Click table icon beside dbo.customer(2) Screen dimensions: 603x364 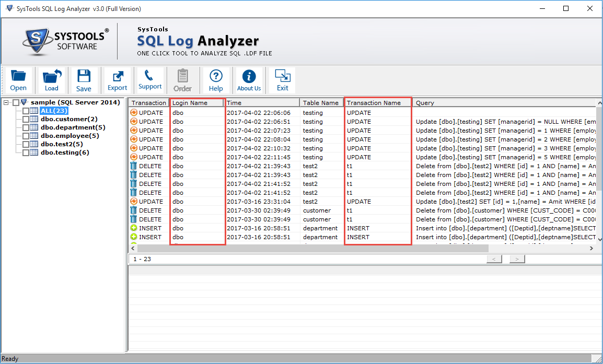point(34,119)
